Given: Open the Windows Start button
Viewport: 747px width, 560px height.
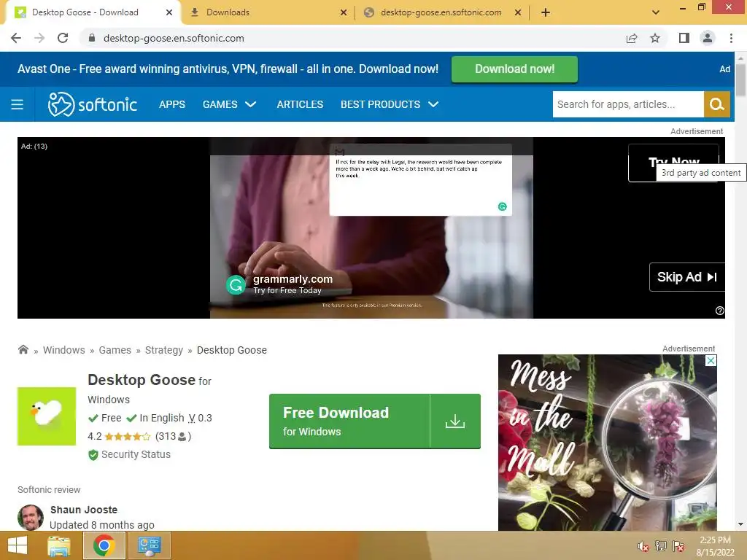Looking at the screenshot, I should (18, 545).
